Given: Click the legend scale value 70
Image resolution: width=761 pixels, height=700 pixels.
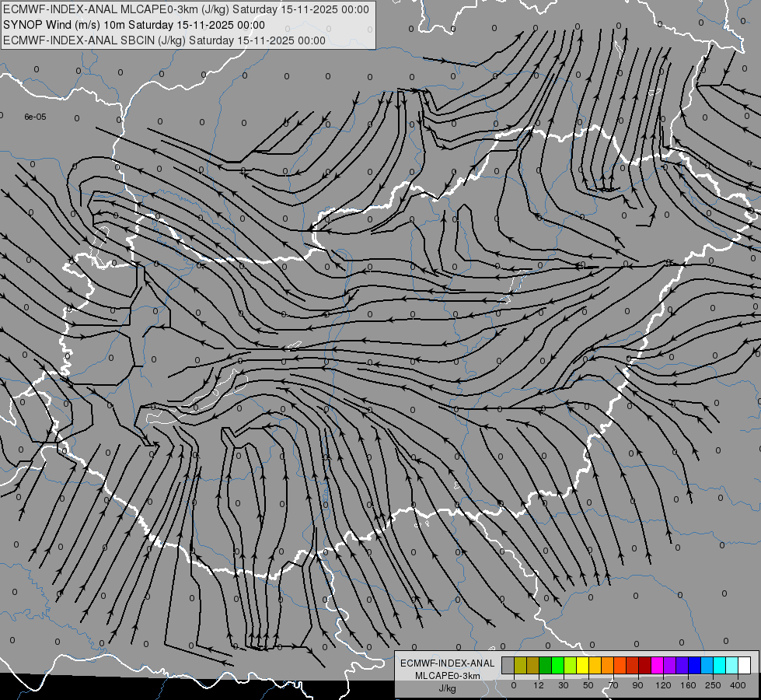Looking at the screenshot, I should [613, 685].
